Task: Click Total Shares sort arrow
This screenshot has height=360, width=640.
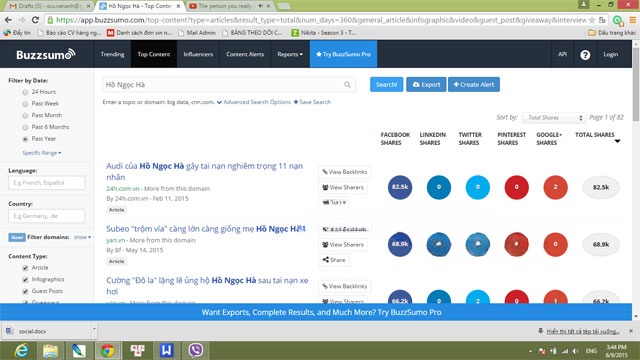Action: tap(618, 141)
